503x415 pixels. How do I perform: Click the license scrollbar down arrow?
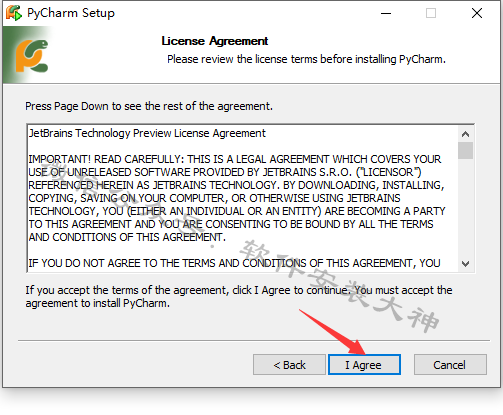click(x=465, y=264)
